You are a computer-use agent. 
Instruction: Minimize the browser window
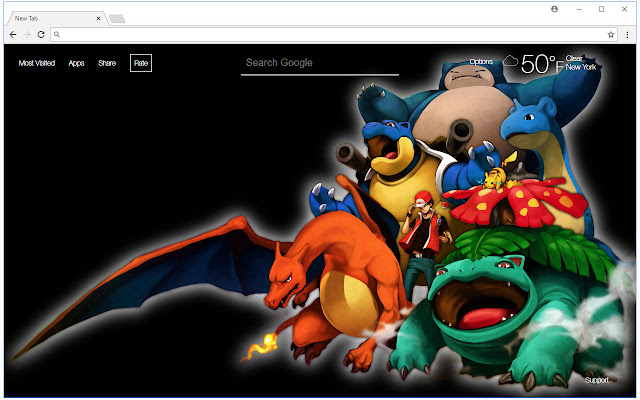pyautogui.click(x=579, y=9)
